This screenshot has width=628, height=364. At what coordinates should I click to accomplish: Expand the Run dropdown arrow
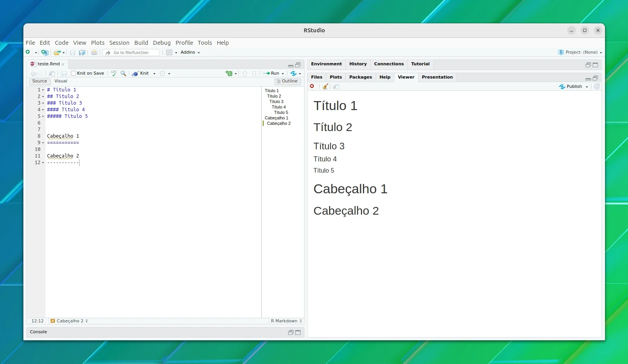click(x=283, y=73)
